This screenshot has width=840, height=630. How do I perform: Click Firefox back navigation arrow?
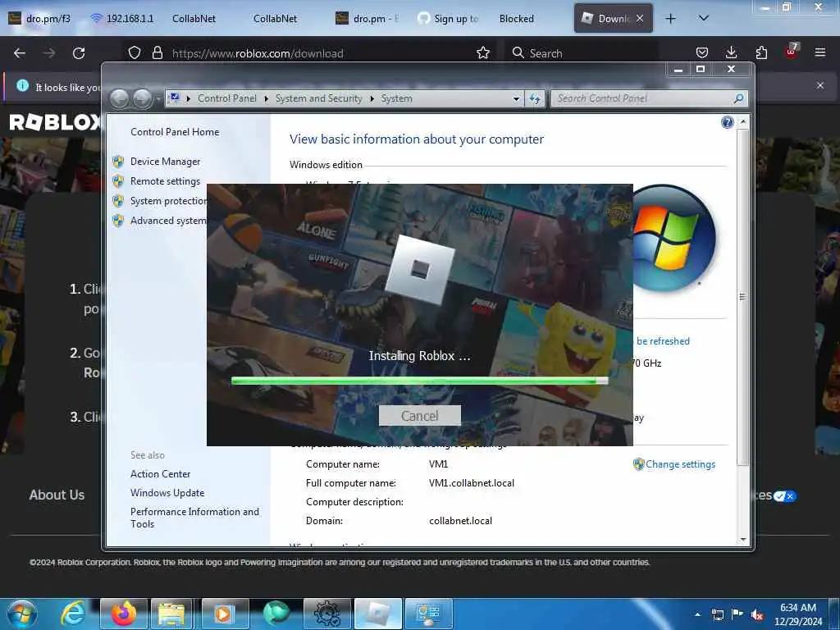(x=20, y=53)
